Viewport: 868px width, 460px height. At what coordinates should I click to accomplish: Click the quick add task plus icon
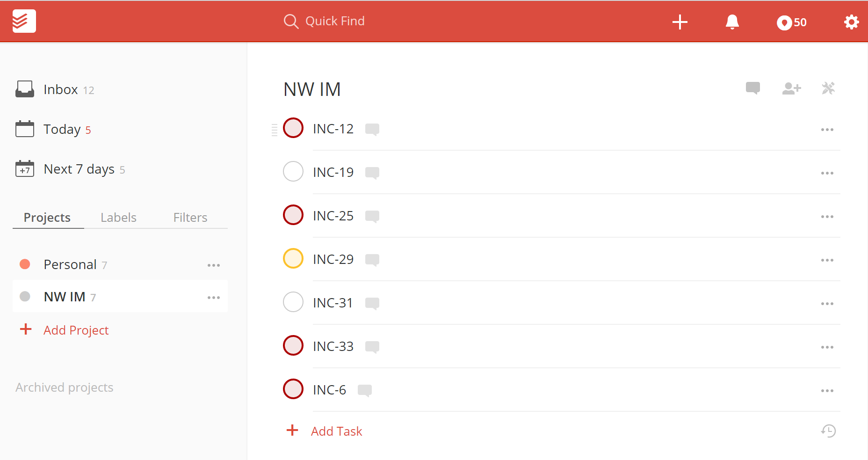click(680, 22)
